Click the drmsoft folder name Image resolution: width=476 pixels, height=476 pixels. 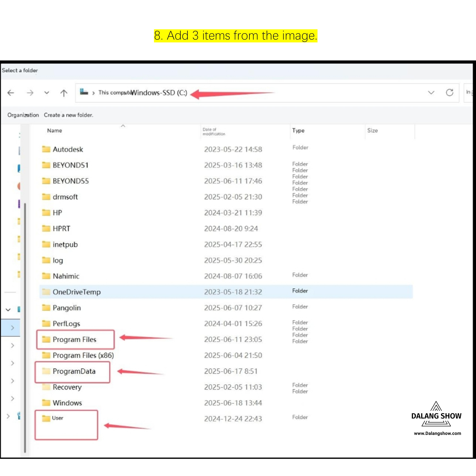pos(65,197)
